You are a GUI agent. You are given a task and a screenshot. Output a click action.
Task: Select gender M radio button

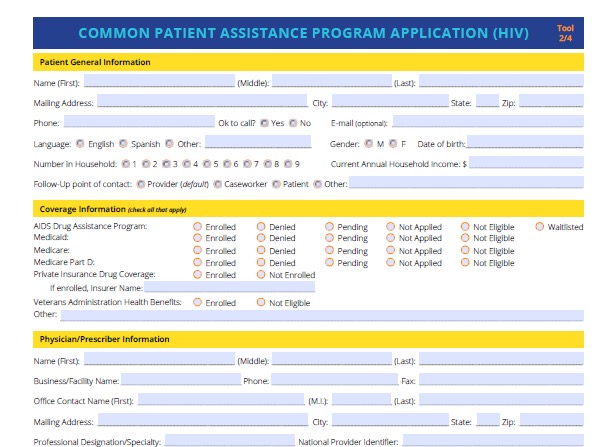(369, 144)
